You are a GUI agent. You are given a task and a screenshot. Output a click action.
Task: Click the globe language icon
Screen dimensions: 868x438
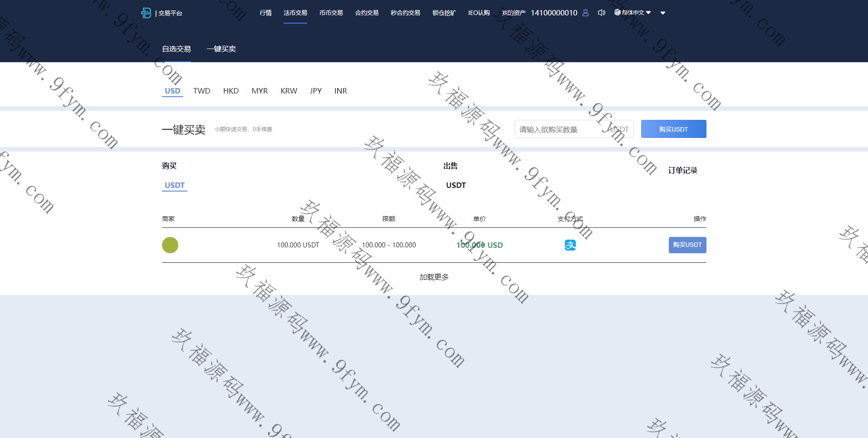[x=617, y=12]
